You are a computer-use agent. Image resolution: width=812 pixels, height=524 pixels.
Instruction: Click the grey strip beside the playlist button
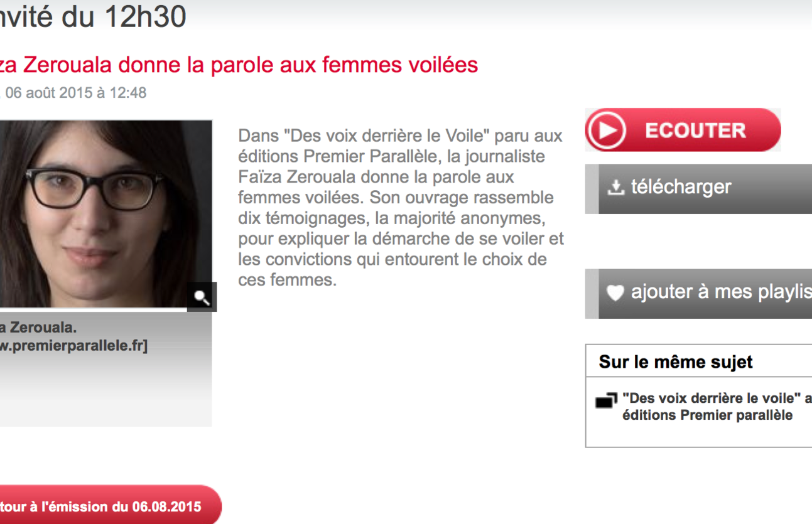592,294
